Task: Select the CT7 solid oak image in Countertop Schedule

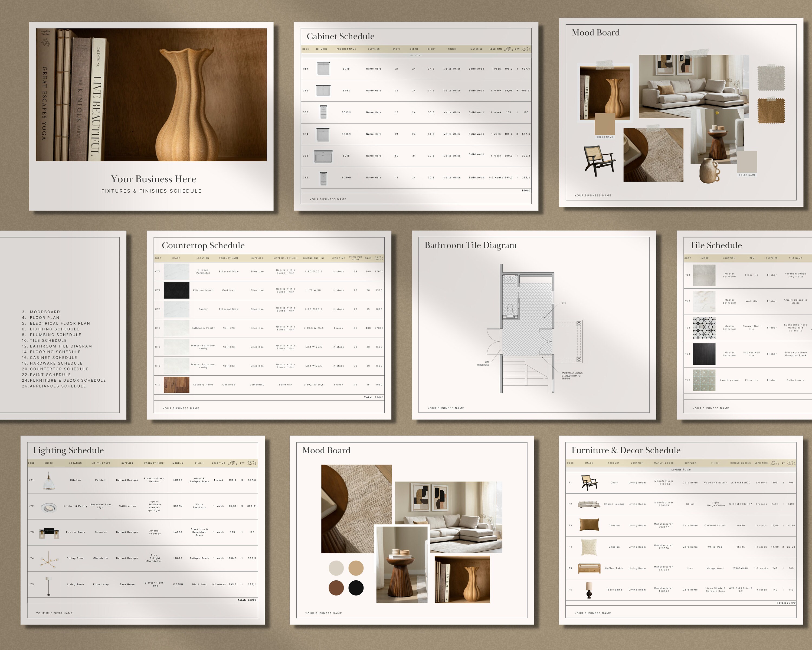Action: pos(176,385)
